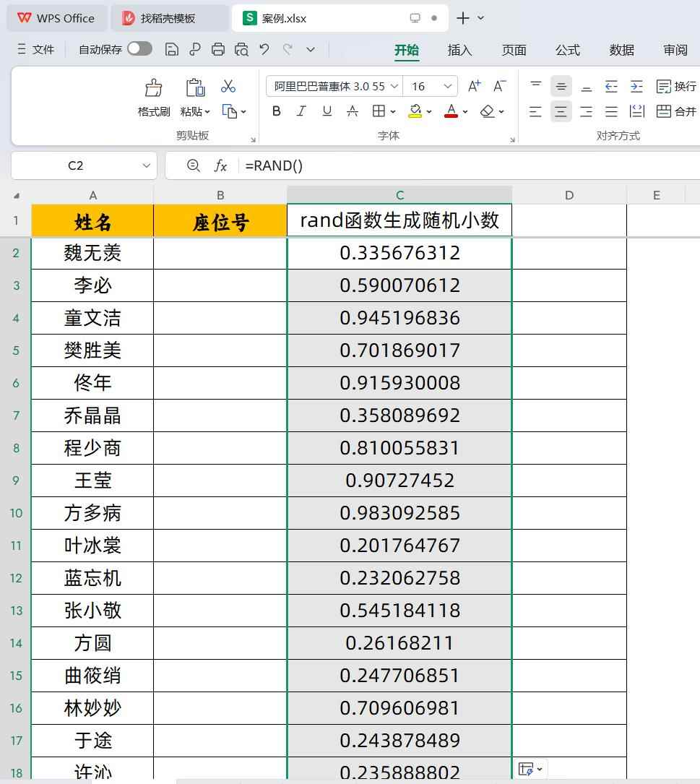Toggle middle vertical alignment
Viewport: 700px width, 784px height.
[x=561, y=87]
